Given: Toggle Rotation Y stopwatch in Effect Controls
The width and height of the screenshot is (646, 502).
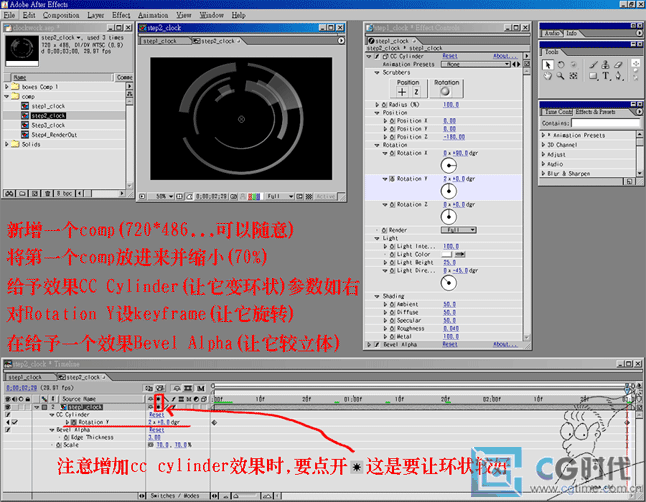Looking at the screenshot, I should pyautogui.click(x=392, y=179).
